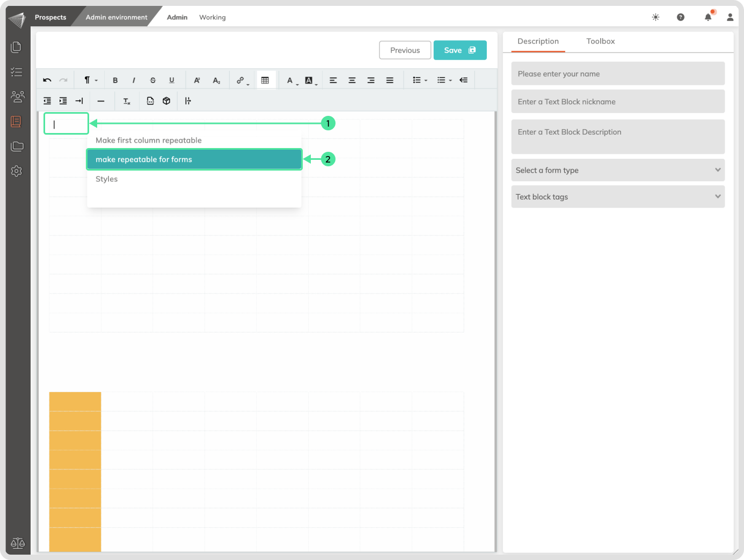This screenshot has height=560, width=744.
Task: Open the notifications bell
Action: tap(708, 17)
